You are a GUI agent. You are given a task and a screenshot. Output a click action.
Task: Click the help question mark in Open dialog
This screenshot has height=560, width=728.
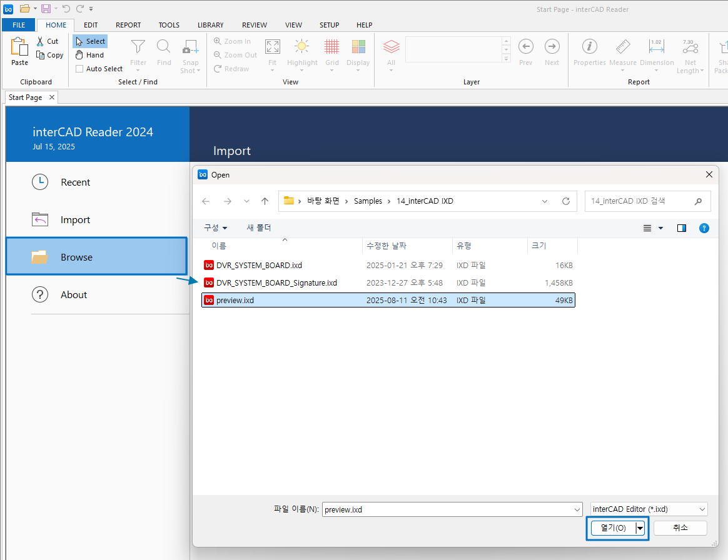704,227
